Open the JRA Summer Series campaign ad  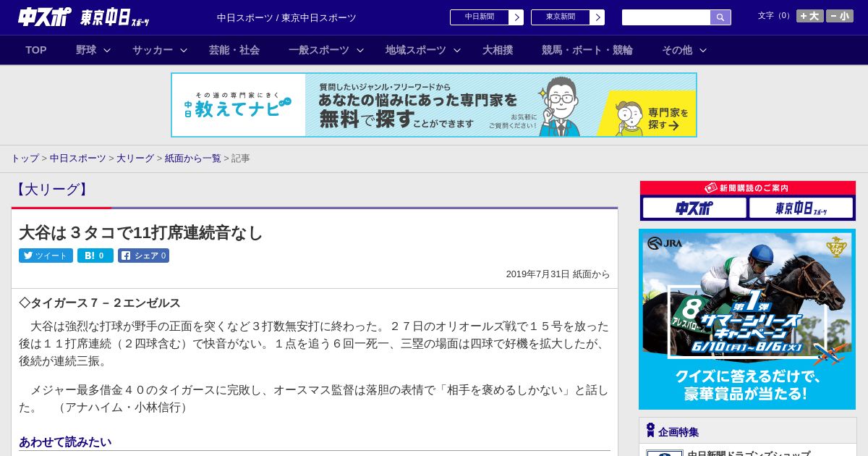747,319
